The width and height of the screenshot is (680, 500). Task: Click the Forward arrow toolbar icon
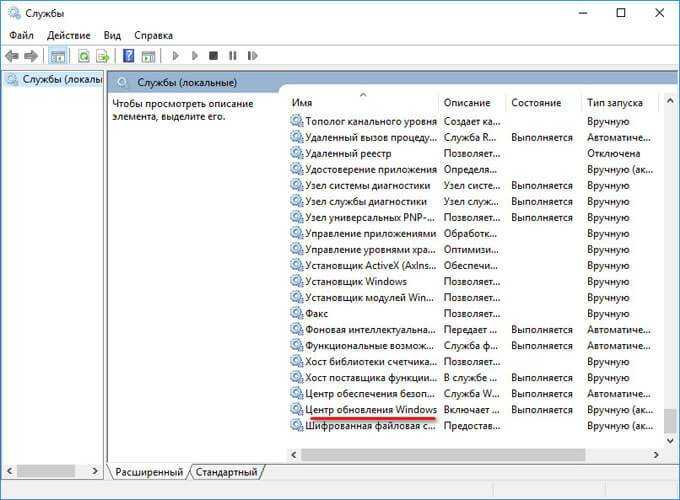click(x=31, y=56)
